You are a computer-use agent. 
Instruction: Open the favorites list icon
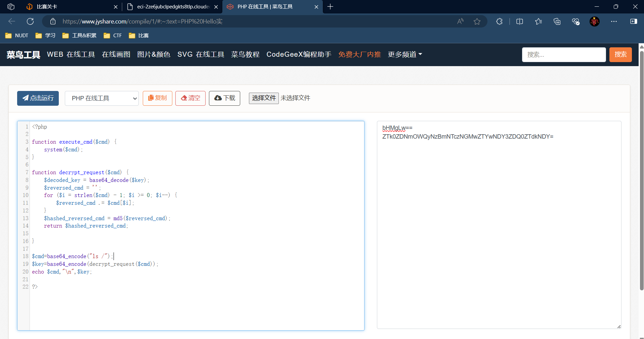click(x=538, y=21)
